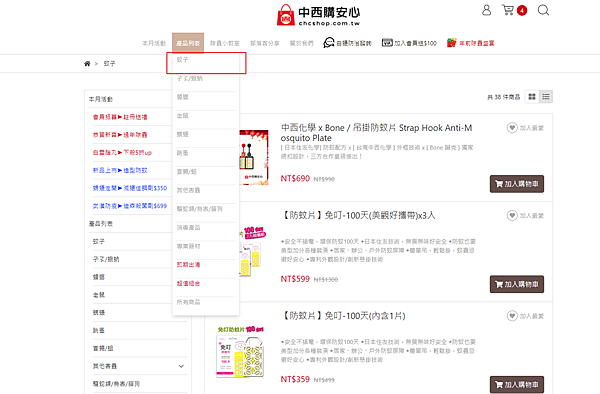Add the NT$359 product to cart
This screenshot has width=600, height=394.
click(x=517, y=384)
